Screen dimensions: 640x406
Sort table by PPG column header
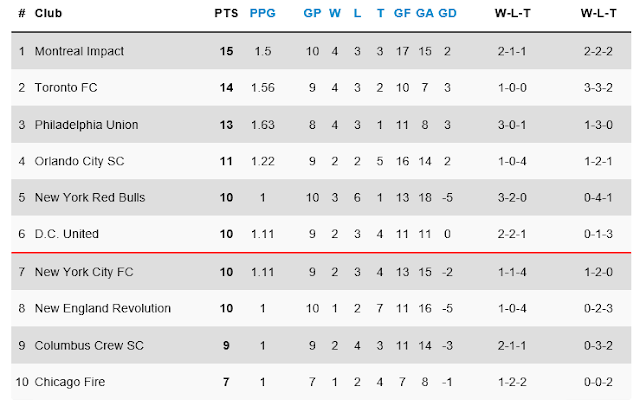coord(262,13)
